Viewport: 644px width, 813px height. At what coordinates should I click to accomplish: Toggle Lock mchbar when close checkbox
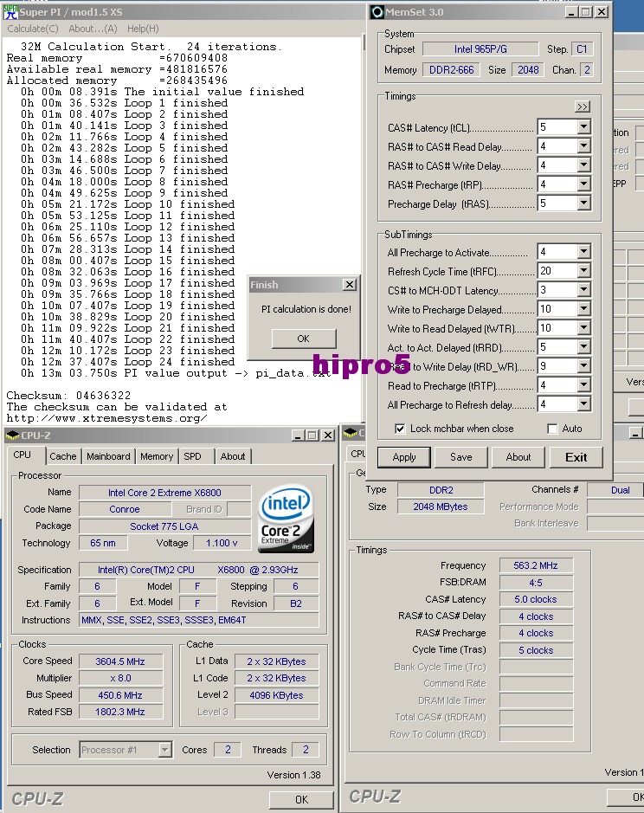coord(400,429)
